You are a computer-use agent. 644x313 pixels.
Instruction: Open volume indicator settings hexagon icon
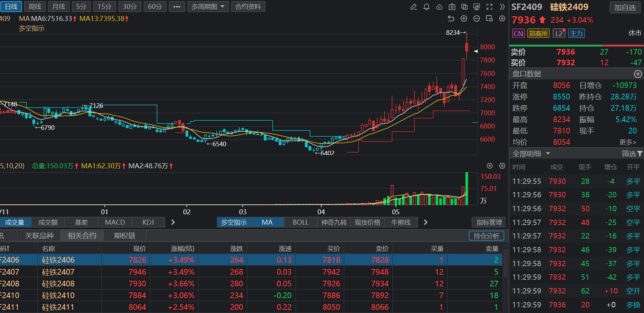[x=502, y=166]
